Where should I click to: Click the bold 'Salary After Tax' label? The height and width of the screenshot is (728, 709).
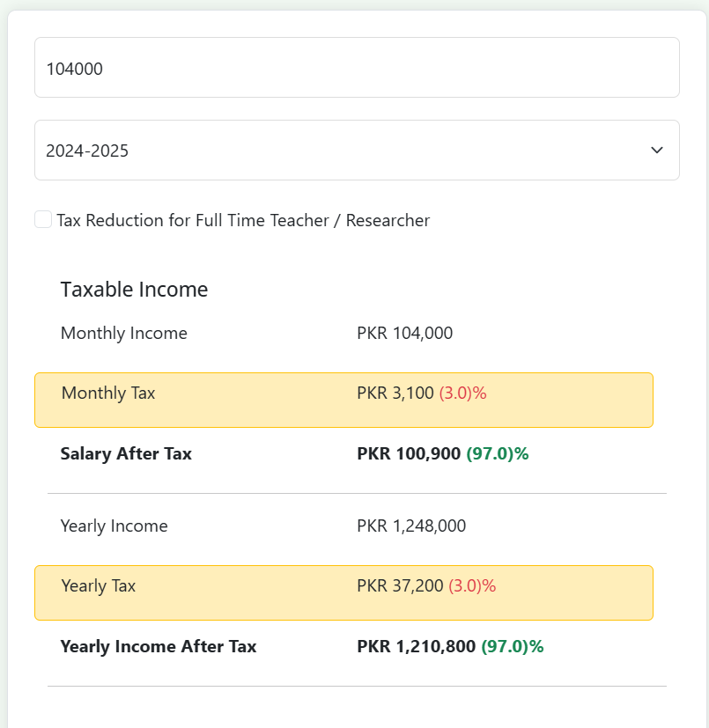coord(126,453)
